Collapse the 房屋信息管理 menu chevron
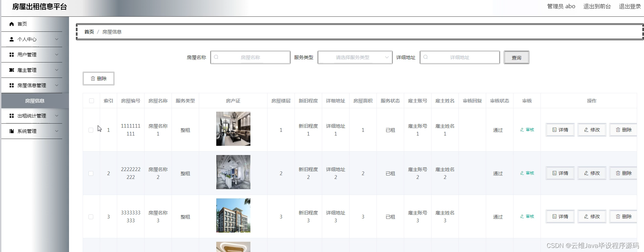This screenshot has width=644, height=252. pyautogui.click(x=57, y=85)
